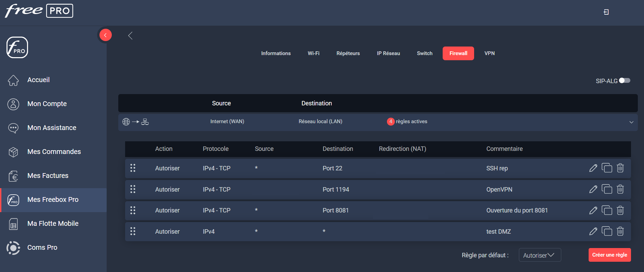
Task: Go back using the left chevron arrow
Action: [x=130, y=36]
